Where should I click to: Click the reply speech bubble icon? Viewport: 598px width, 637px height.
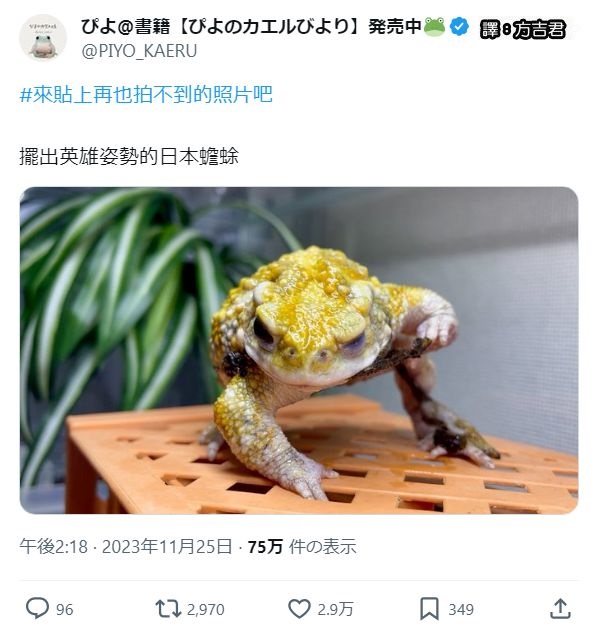tap(37, 608)
